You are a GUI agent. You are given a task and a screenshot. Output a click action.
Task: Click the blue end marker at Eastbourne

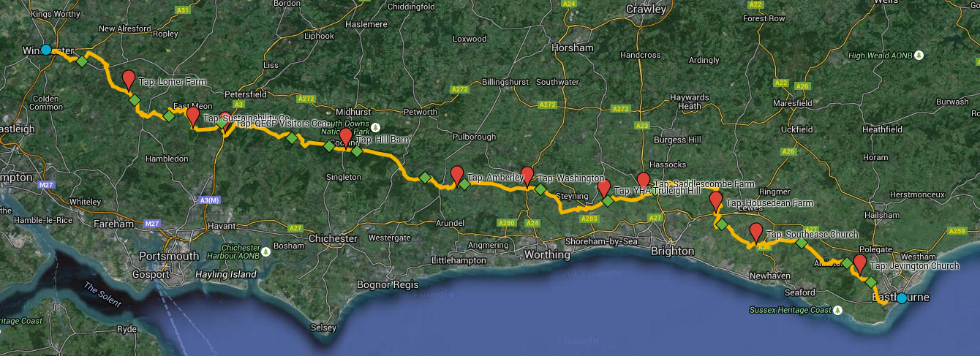coord(901,298)
